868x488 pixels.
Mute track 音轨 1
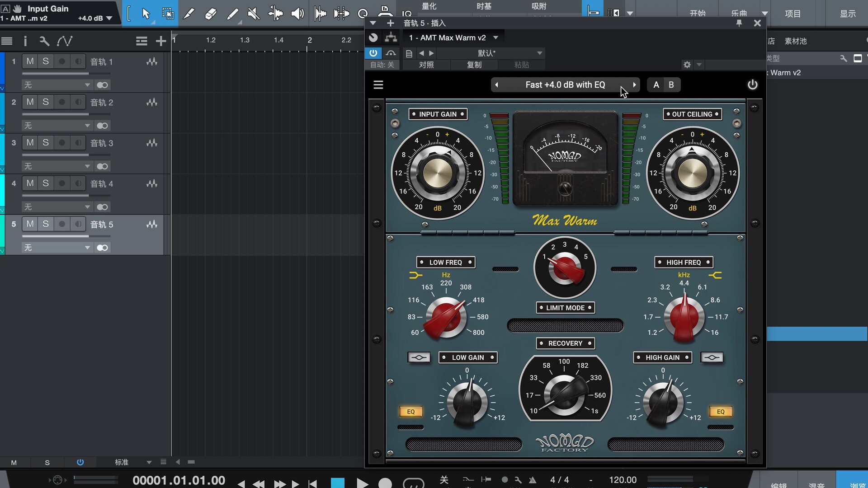pyautogui.click(x=30, y=61)
